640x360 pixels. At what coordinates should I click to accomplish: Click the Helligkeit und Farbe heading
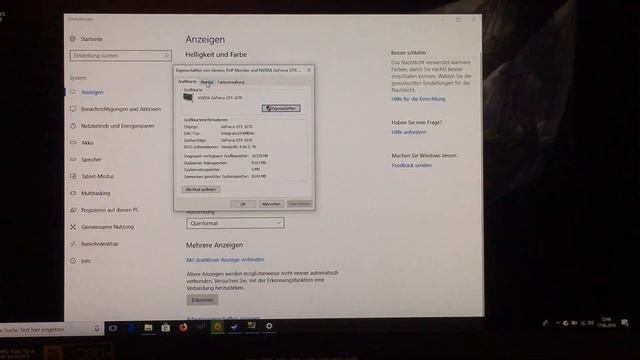216,54
